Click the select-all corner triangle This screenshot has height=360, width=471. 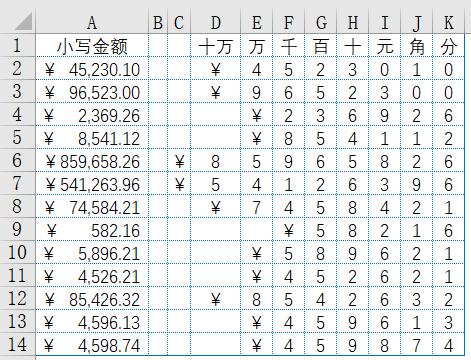point(17,22)
